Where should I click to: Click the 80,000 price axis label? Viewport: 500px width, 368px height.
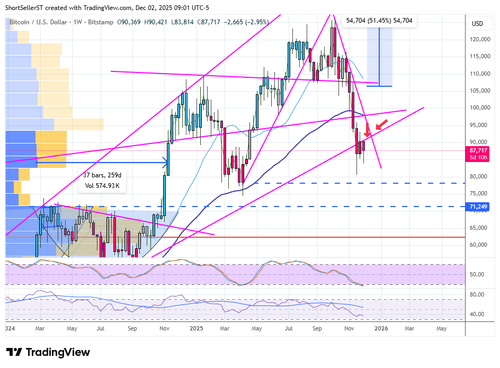[479, 176]
